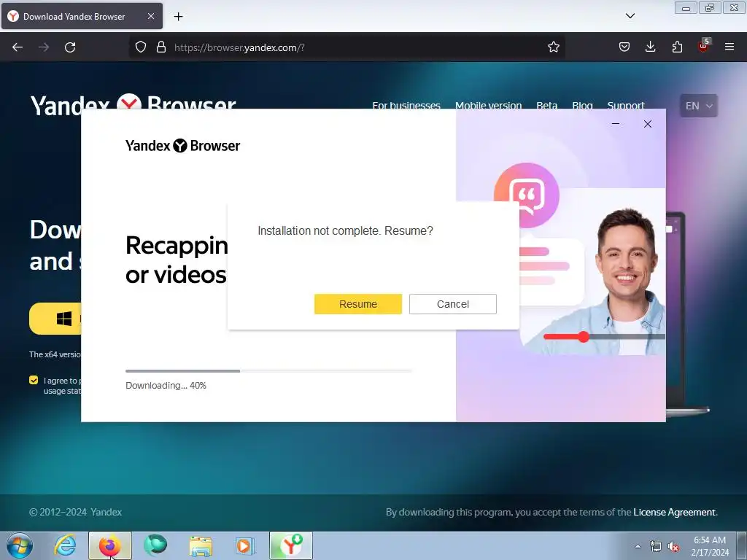Image resolution: width=747 pixels, height=560 pixels.
Task: Click the yellow Windows download button
Action: pyautogui.click(x=55, y=319)
